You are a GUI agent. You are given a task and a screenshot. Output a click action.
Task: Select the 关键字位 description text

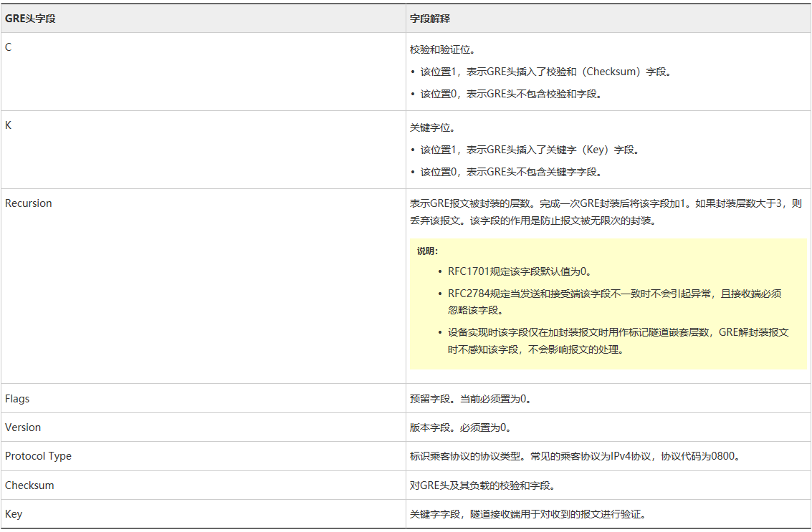pyautogui.click(x=430, y=127)
